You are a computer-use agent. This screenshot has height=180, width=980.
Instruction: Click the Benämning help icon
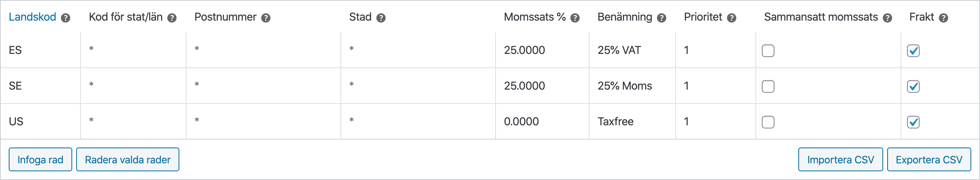point(661,18)
